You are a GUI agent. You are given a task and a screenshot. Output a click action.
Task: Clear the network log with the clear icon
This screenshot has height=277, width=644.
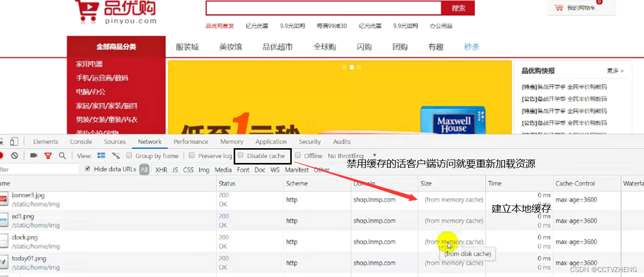tap(15, 156)
